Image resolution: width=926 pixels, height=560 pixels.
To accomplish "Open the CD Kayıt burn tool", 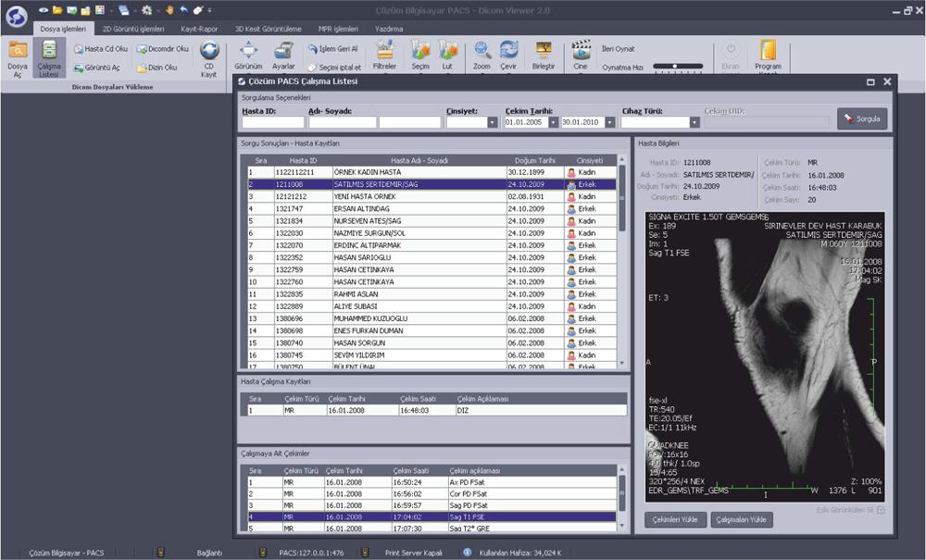I will (x=209, y=58).
